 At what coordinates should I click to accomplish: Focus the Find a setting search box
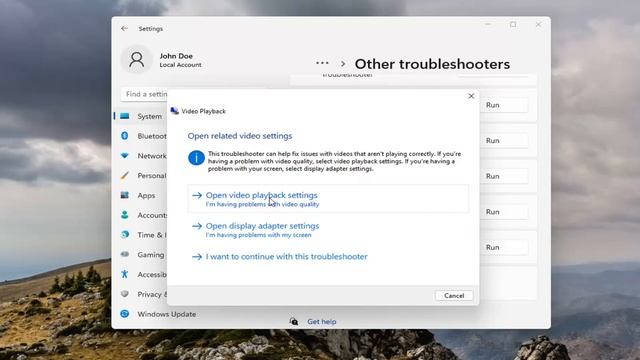click(x=144, y=94)
